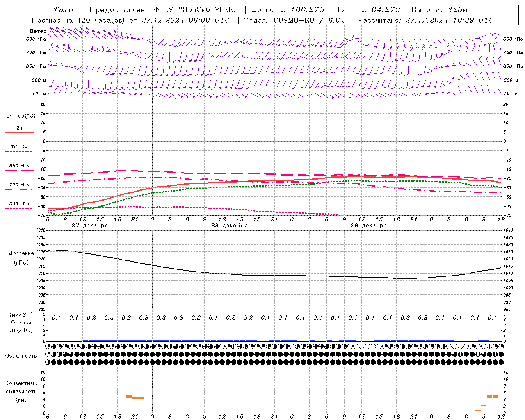The image size is (525, 420).
Task: Select the "28 декабря" date label
Action: pos(229,226)
